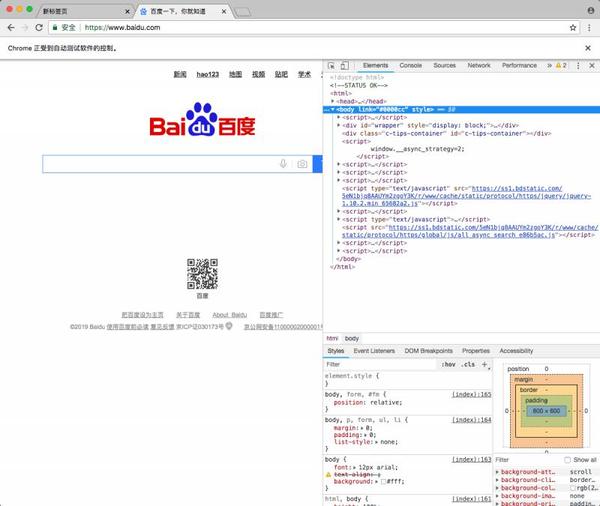Open the DevTools three-dot menu
The height and width of the screenshot is (506, 600).
578,65
